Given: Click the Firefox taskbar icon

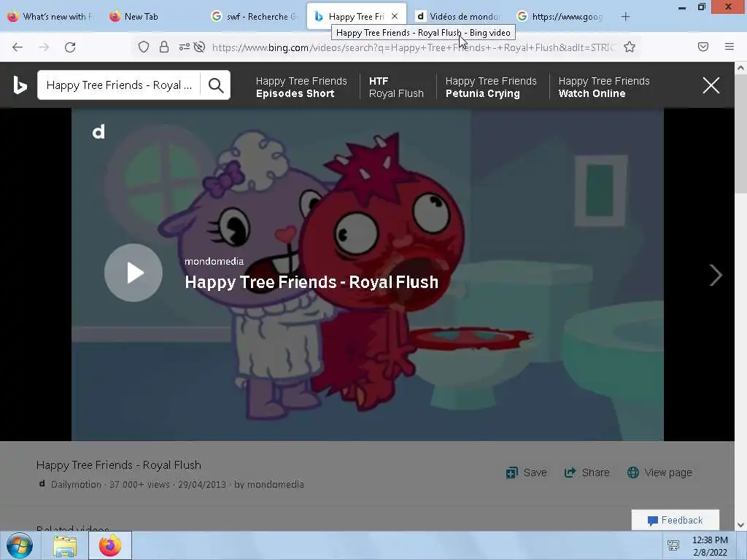Looking at the screenshot, I should [x=110, y=545].
